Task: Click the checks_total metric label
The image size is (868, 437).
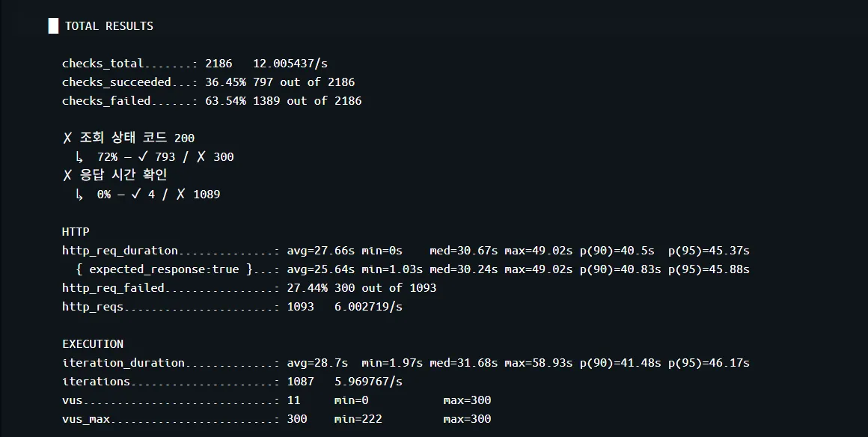Action: point(103,64)
